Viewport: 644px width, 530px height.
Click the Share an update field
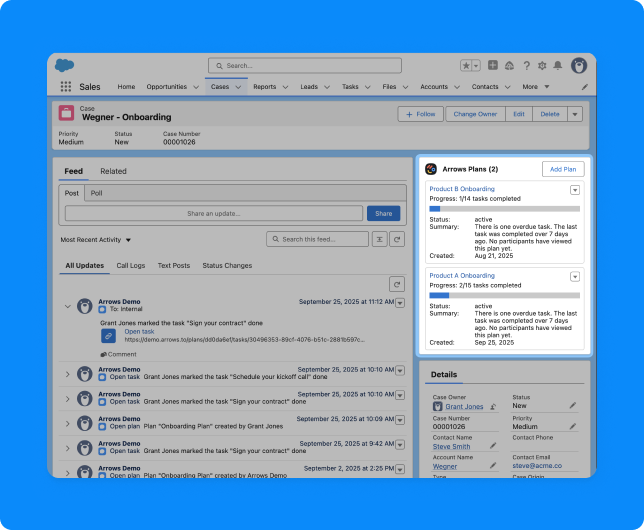(x=214, y=213)
